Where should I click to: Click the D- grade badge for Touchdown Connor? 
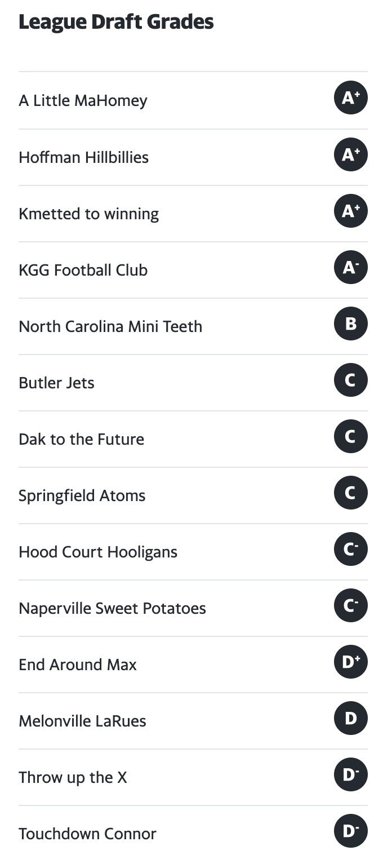(350, 831)
